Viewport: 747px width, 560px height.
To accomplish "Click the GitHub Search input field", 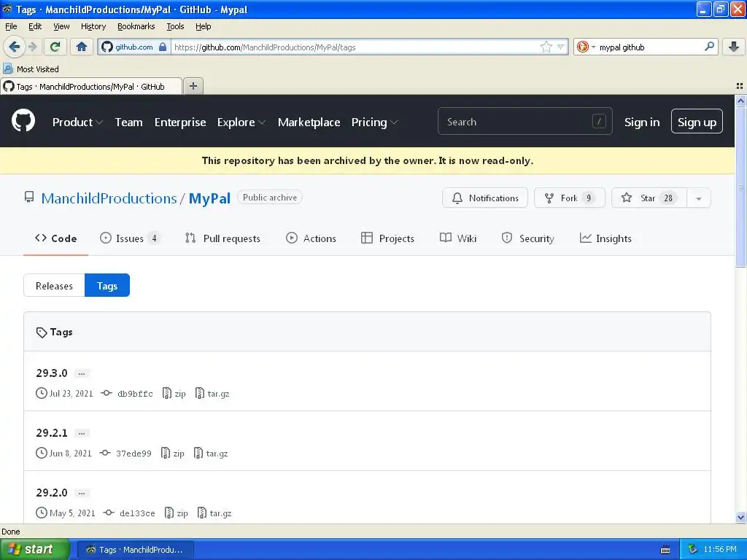I will coord(525,122).
